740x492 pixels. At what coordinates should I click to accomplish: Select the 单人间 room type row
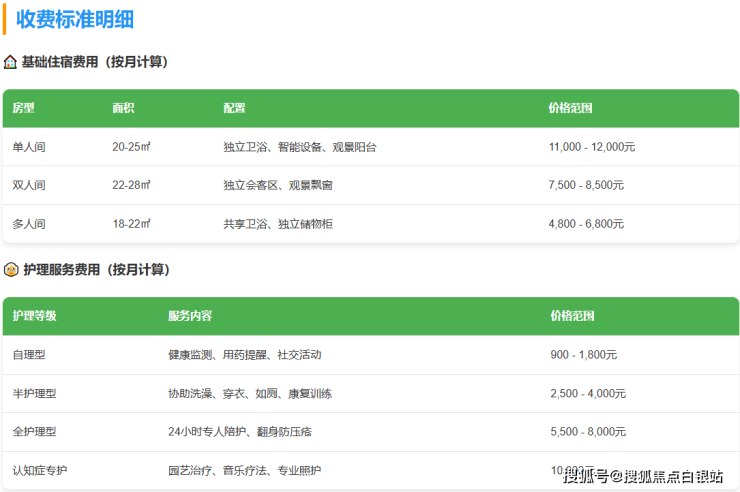coord(29,147)
